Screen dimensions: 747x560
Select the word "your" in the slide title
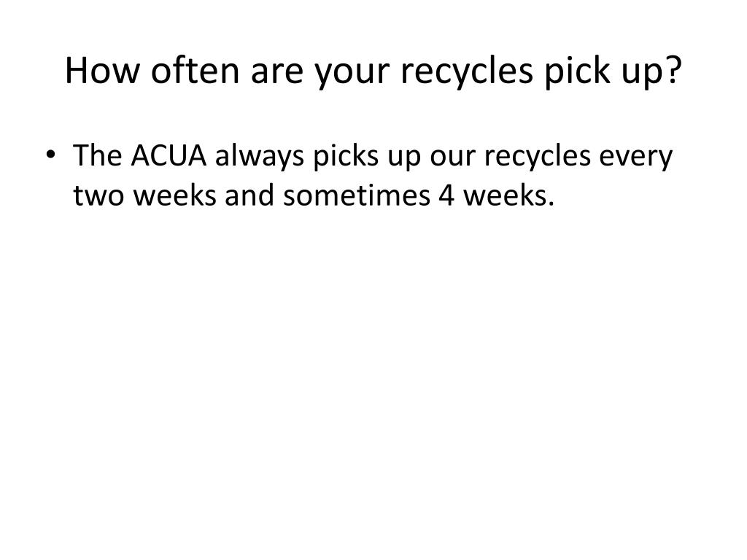pyautogui.click(x=352, y=75)
